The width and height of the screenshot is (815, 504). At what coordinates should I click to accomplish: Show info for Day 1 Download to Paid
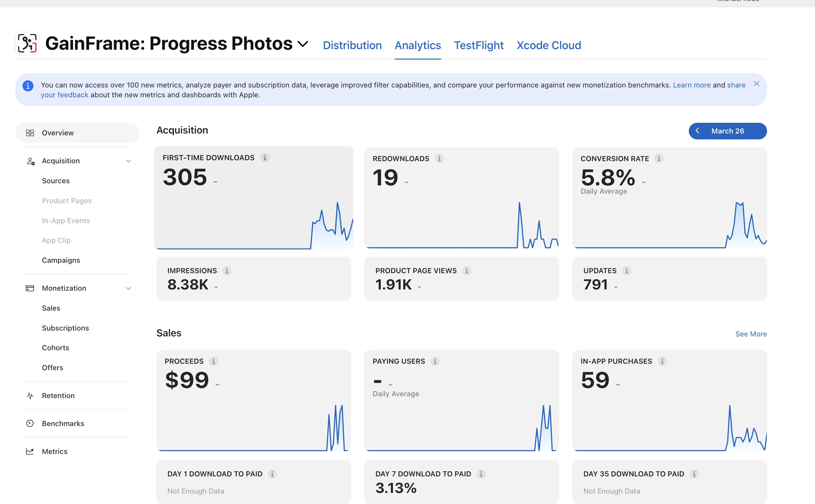click(x=272, y=474)
